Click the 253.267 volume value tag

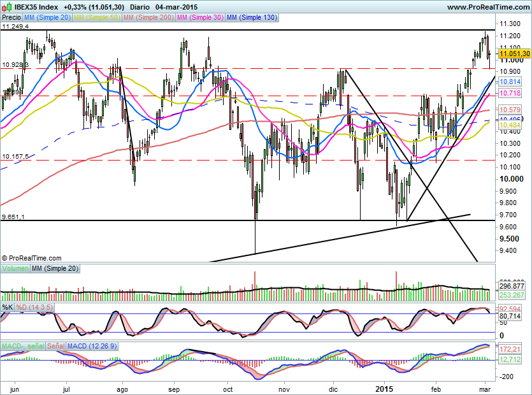click(512, 295)
